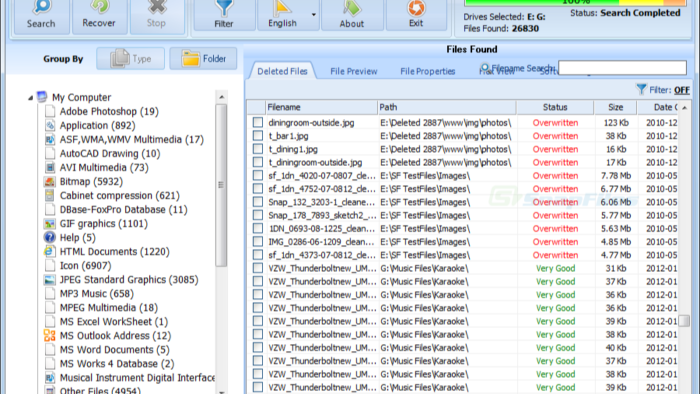Select Cabinet compression (621) icon
The image size is (700, 394).
[50, 195]
